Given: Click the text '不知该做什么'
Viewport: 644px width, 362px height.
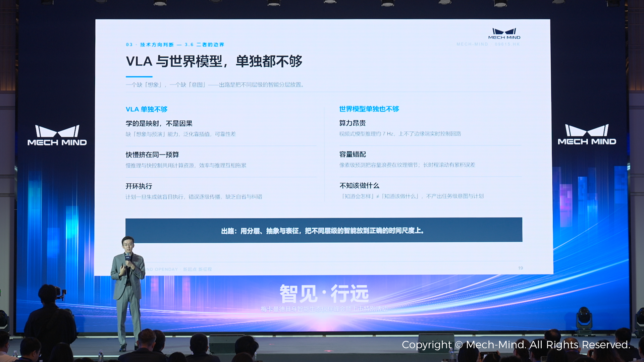Looking at the screenshot, I should point(359,186).
